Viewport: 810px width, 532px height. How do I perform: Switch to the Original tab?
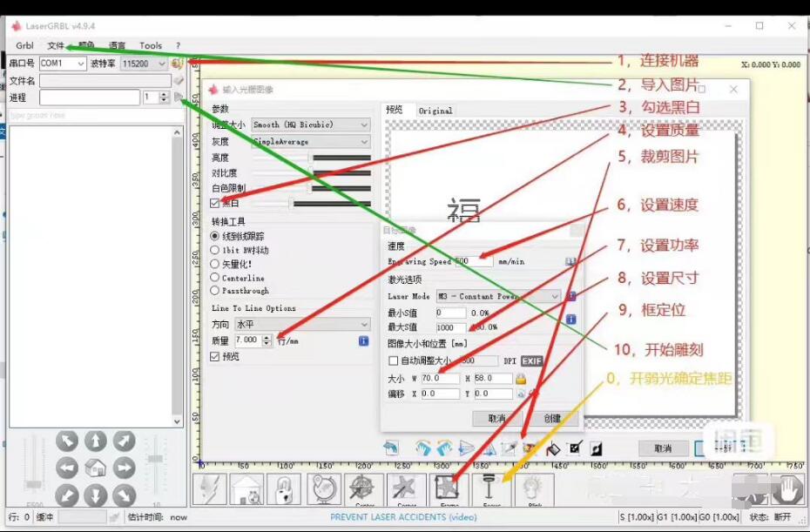click(x=435, y=111)
